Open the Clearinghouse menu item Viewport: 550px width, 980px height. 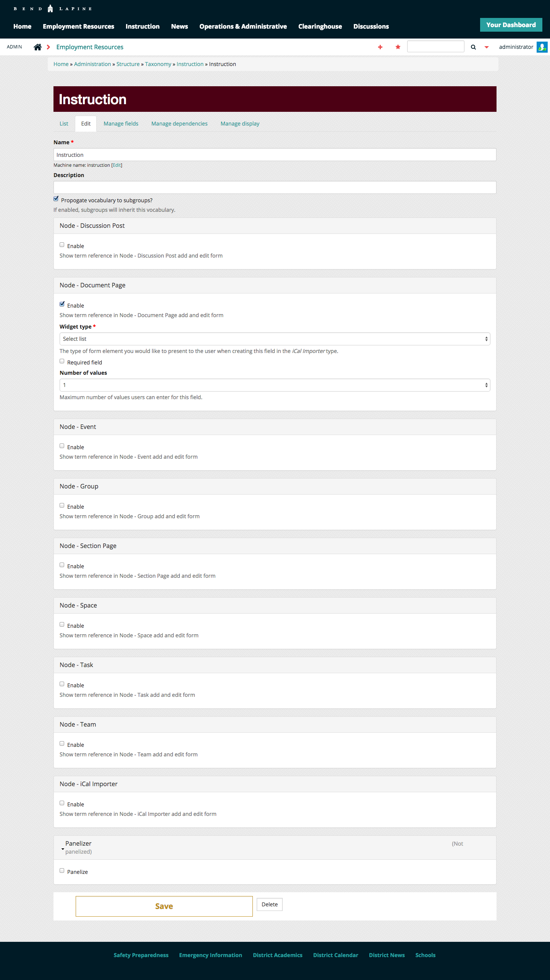[x=320, y=26]
